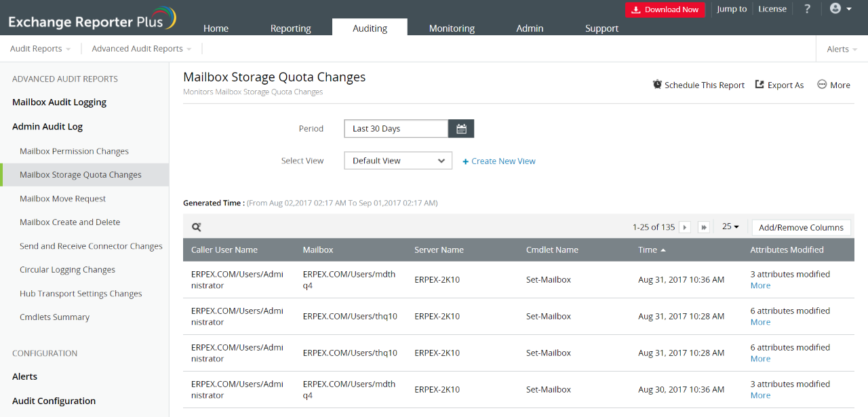
Task: Open the Export As option
Action: tap(779, 85)
